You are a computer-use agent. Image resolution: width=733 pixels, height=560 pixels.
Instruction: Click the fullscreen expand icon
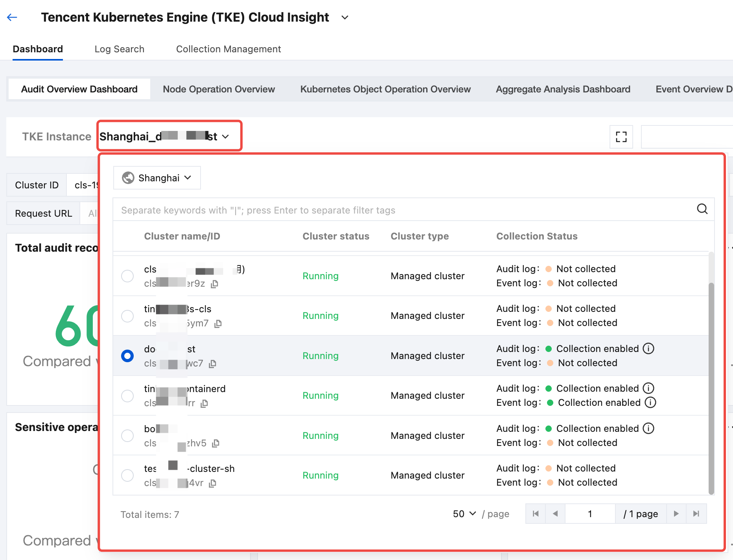tap(621, 137)
